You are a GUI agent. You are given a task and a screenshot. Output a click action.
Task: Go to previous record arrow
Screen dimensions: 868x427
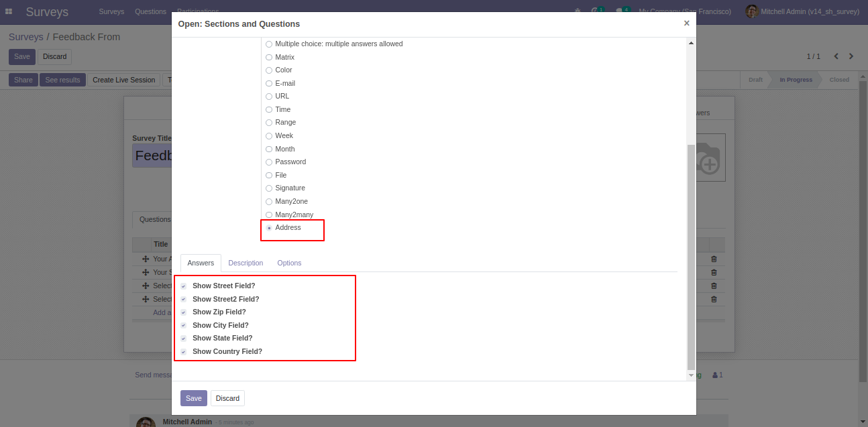836,56
